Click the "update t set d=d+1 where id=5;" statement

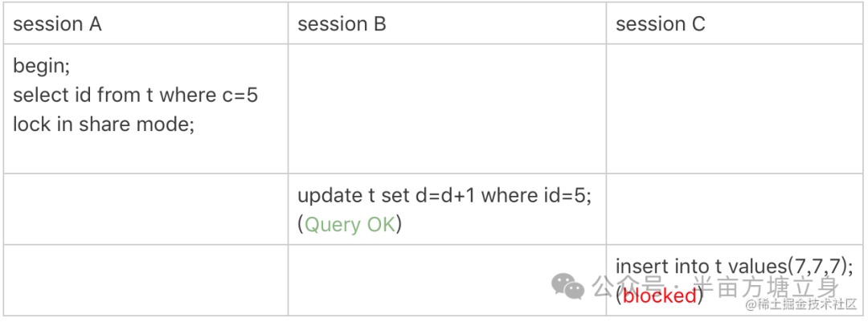tap(444, 194)
